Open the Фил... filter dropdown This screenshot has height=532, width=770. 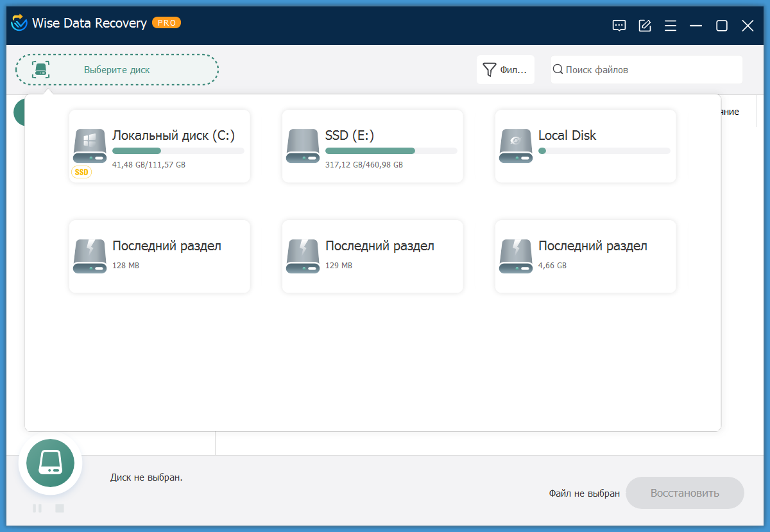505,69
